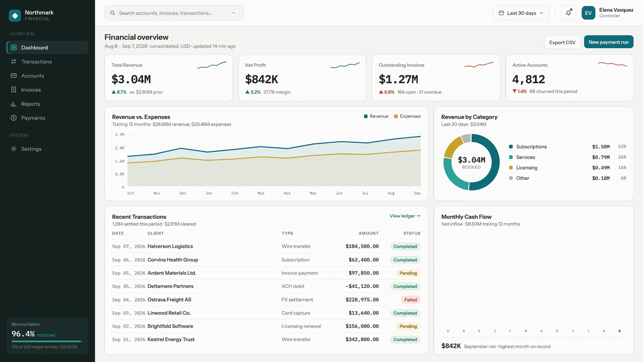Open the Last 30 days date range dropdown
The image size is (644, 362).
[521, 13]
